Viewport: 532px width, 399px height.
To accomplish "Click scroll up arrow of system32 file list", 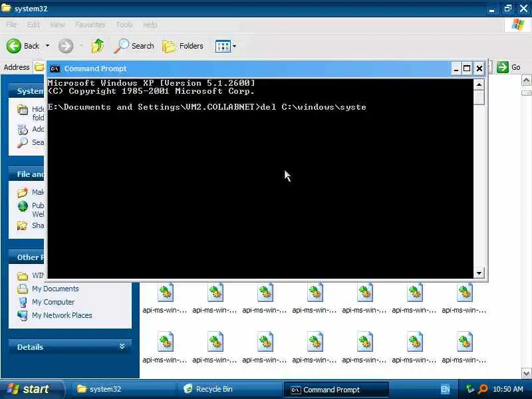I will 526,80.
